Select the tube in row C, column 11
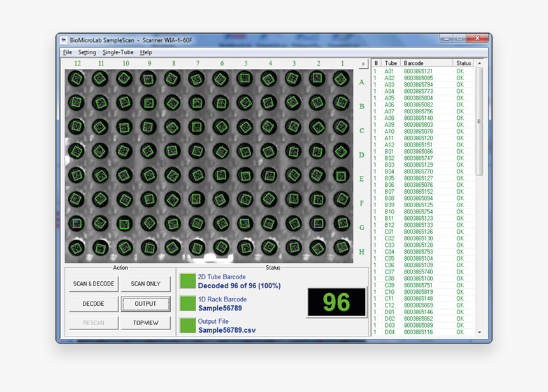The image size is (548, 392). pyautogui.click(x=100, y=127)
